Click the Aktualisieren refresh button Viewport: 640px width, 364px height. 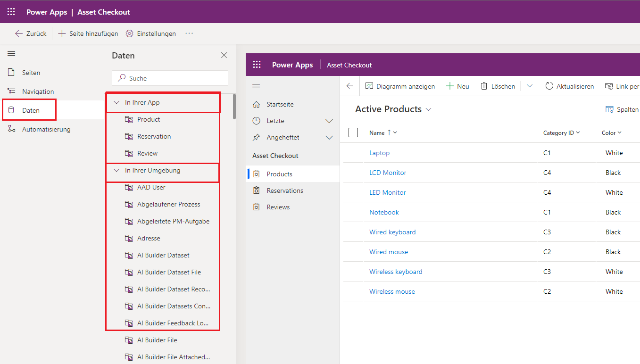[x=569, y=86]
